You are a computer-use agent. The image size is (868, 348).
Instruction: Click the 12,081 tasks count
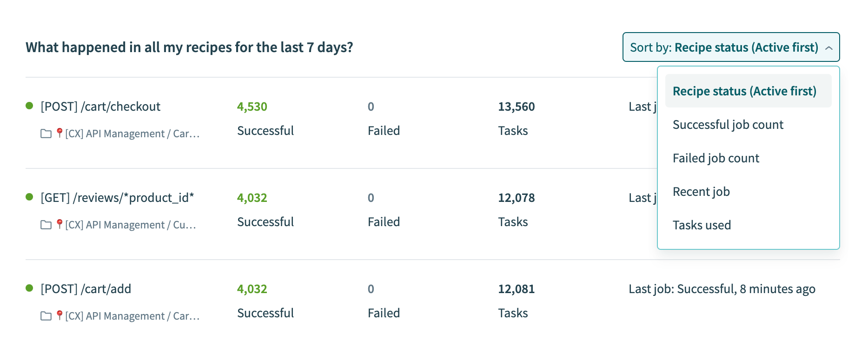pos(516,289)
